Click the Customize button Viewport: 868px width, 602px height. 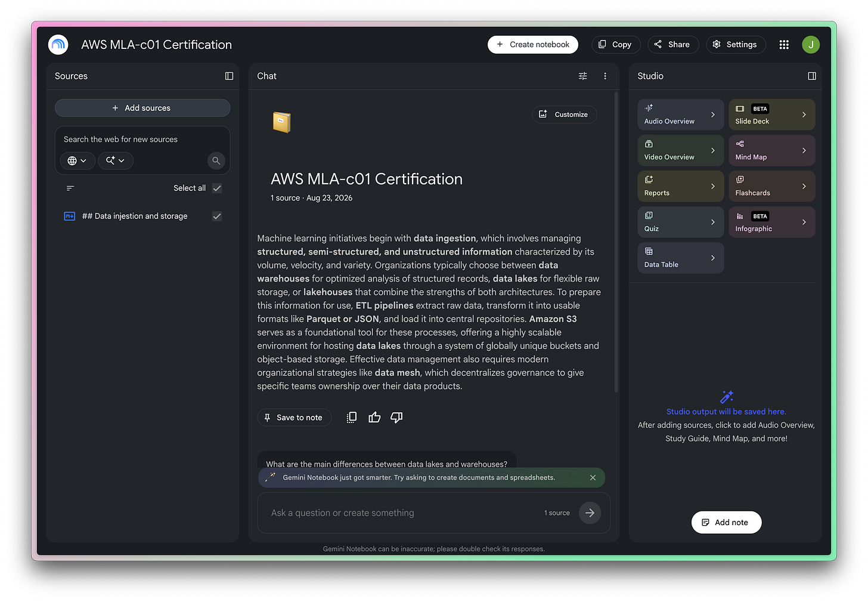click(x=565, y=115)
